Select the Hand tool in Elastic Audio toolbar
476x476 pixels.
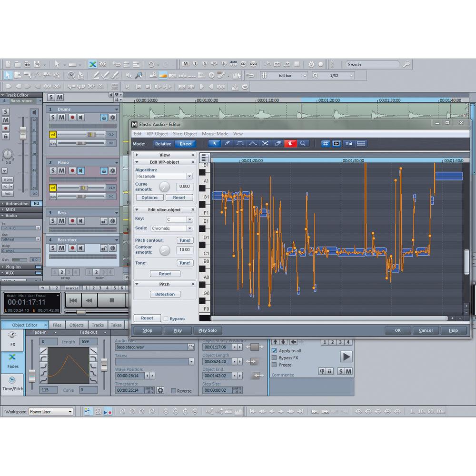point(290,143)
